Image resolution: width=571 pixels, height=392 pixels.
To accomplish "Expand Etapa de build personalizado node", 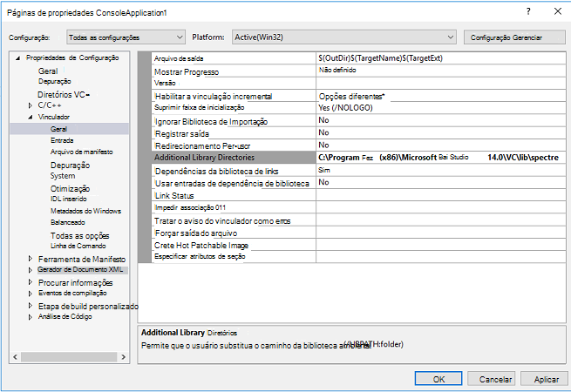I will (x=31, y=306).
